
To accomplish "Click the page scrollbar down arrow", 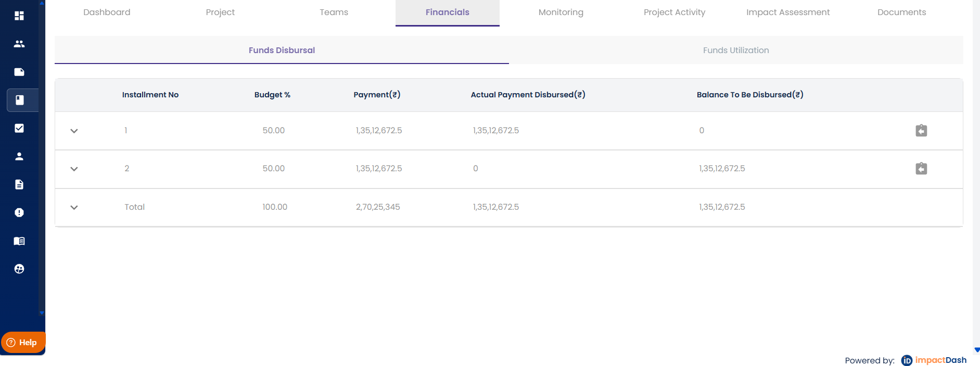I will pos(976,350).
